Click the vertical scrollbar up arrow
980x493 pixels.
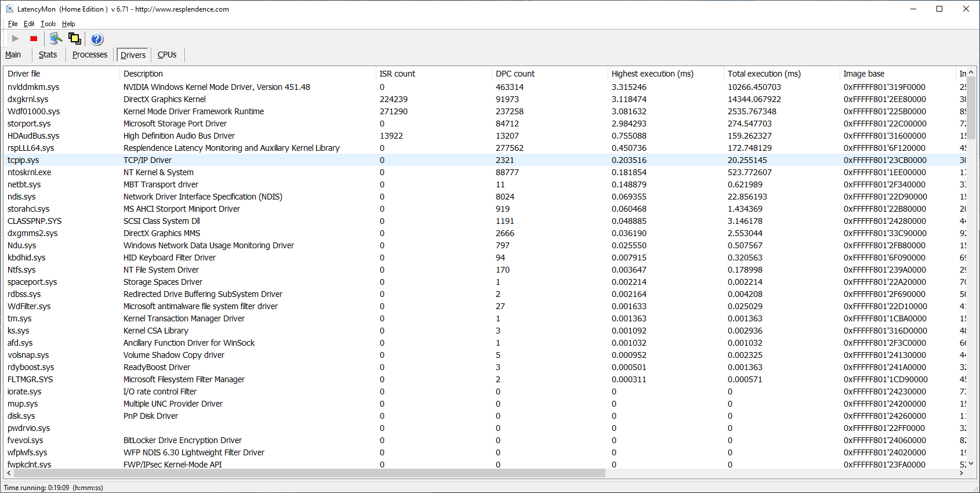971,72
